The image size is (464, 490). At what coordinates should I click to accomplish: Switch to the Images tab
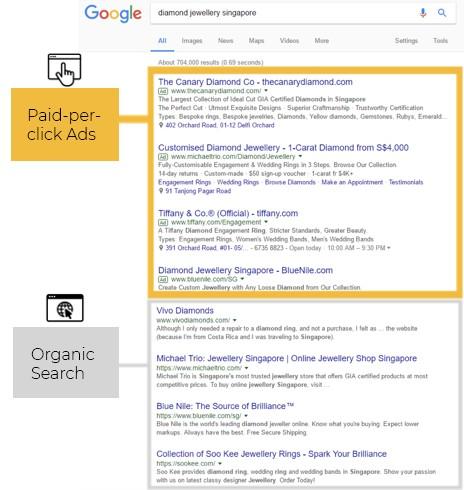click(192, 41)
